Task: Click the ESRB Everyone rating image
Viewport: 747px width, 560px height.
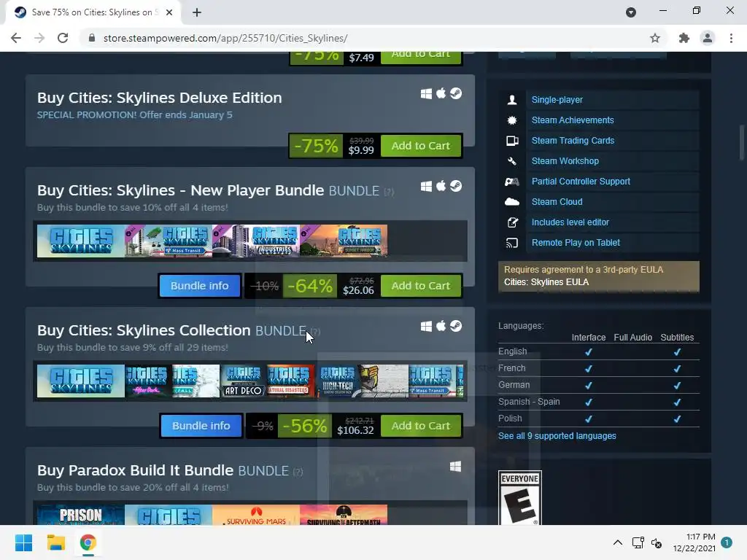Action: pyautogui.click(x=519, y=498)
